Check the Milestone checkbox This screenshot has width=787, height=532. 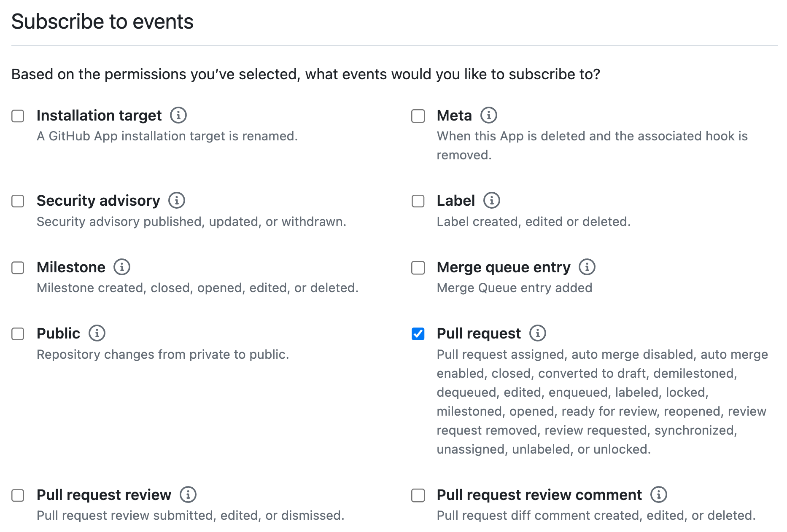coord(18,268)
